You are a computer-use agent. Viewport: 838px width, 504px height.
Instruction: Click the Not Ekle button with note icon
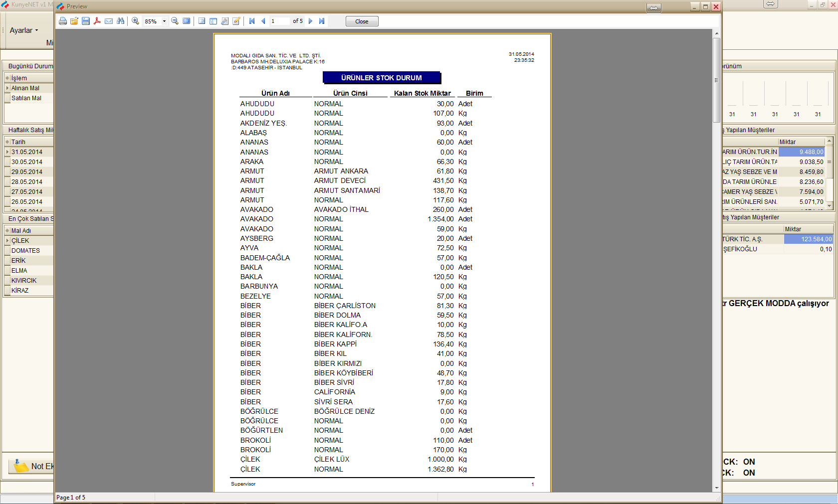coord(31,466)
